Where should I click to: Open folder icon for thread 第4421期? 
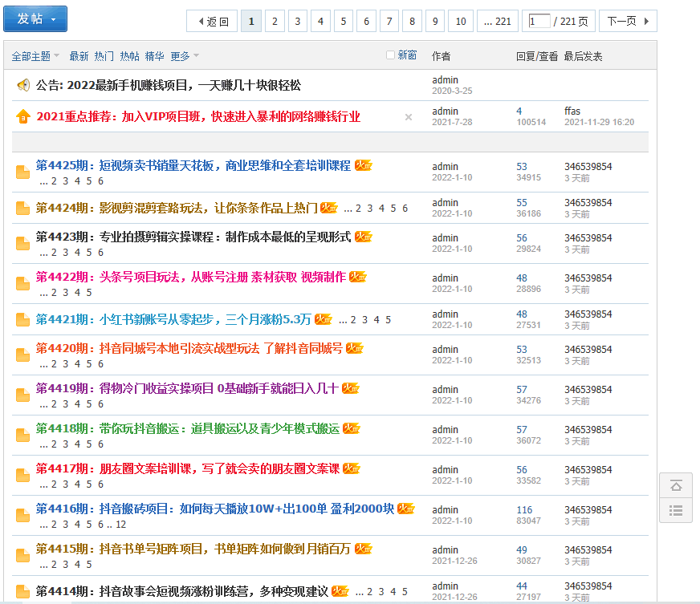click(22, 319)
